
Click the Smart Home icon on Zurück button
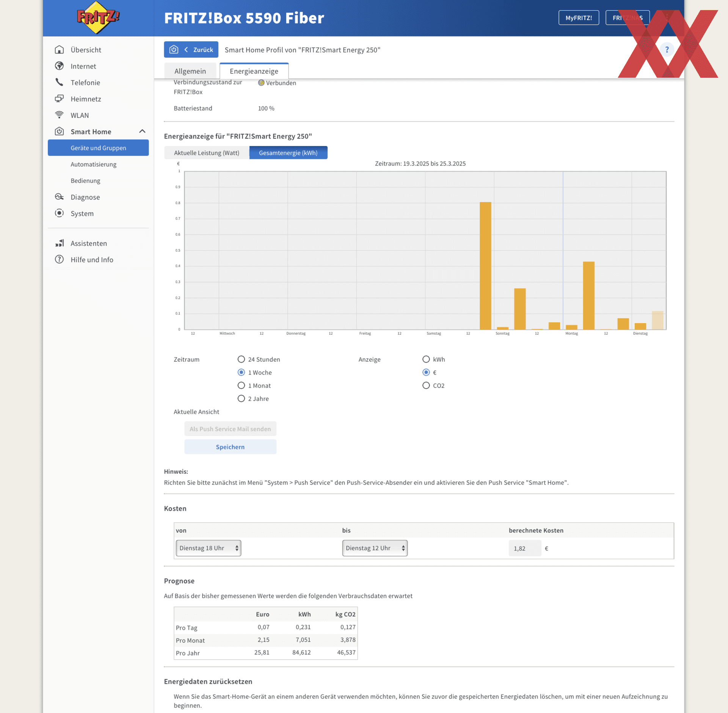174,49
